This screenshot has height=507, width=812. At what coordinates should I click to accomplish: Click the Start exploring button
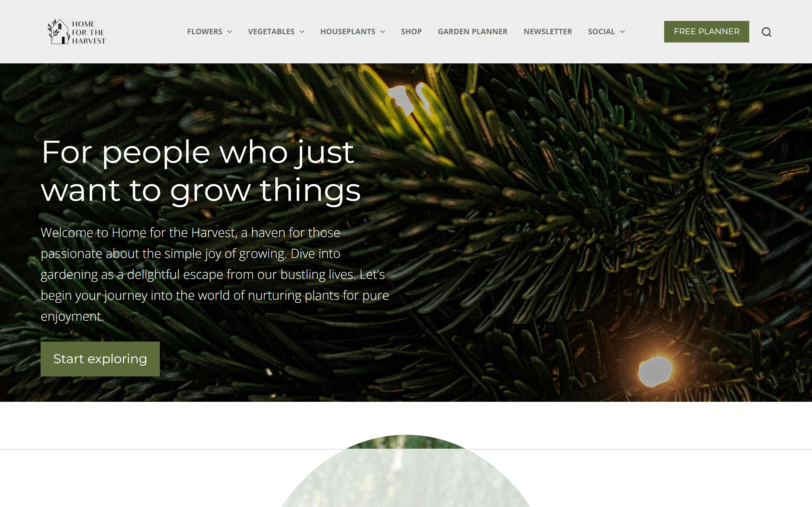click(100, 359)
